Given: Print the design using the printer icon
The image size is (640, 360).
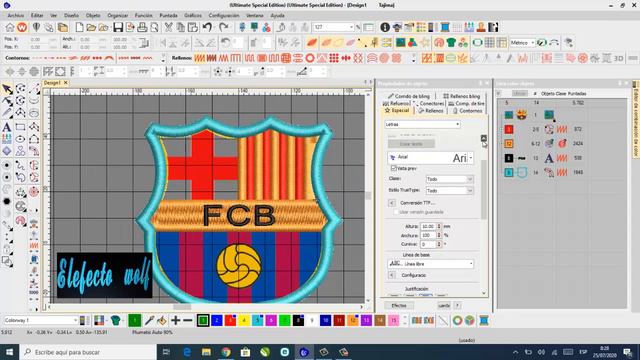Looking at the screenshot, I should 142,27.
